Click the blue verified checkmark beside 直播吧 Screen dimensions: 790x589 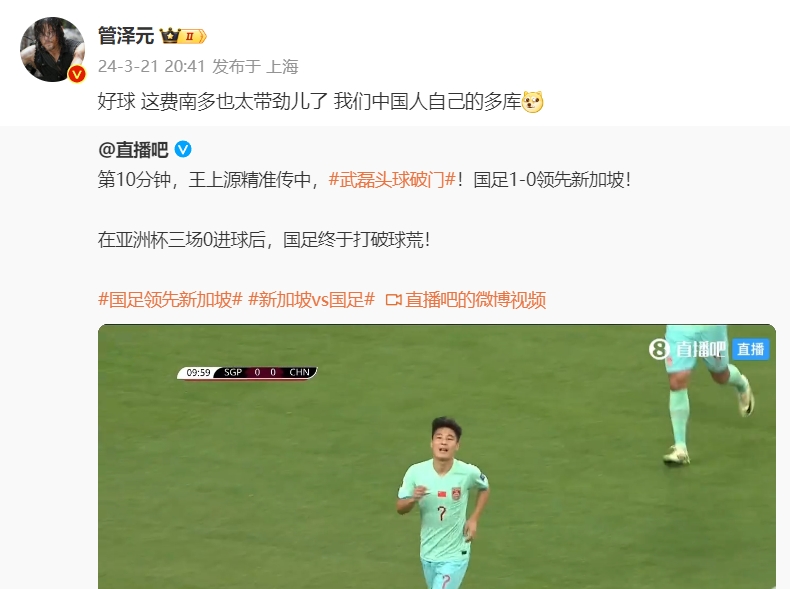point(183,149)
